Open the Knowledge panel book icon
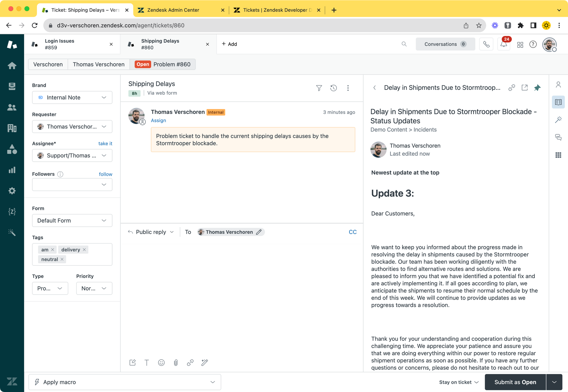Viewport: 568px width, 392px height. pyautogui.click(x=558, y=102)
